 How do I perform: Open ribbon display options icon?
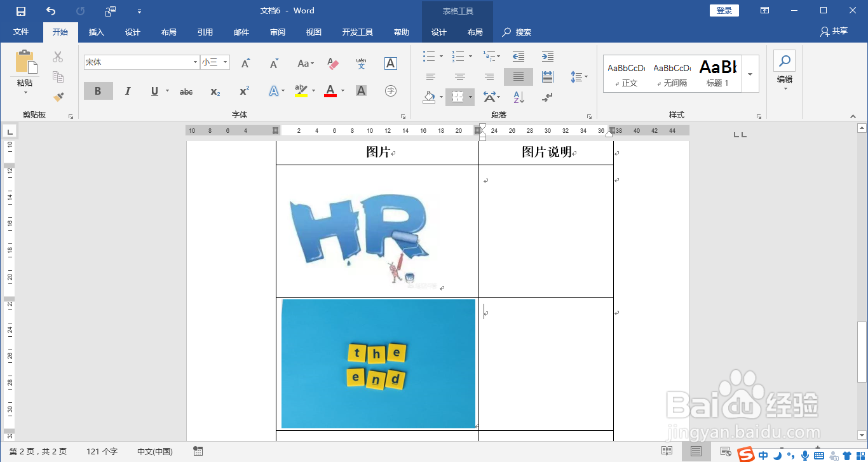(765, 10)
